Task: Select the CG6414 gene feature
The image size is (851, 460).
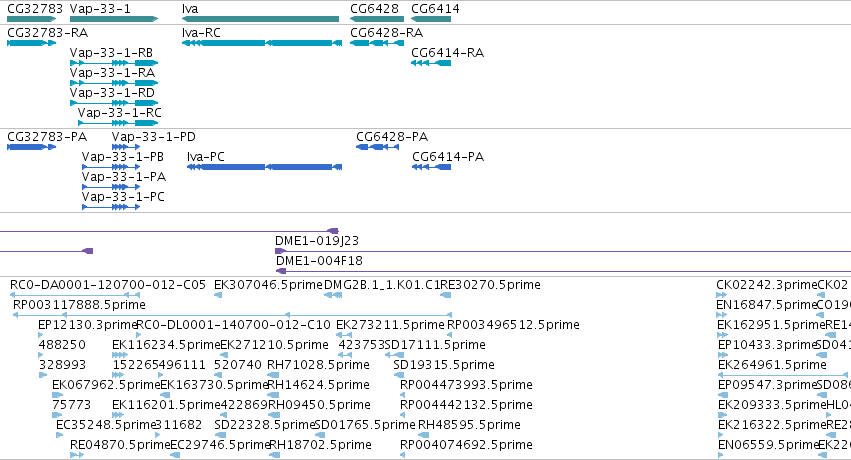Action: pos(431,19)
